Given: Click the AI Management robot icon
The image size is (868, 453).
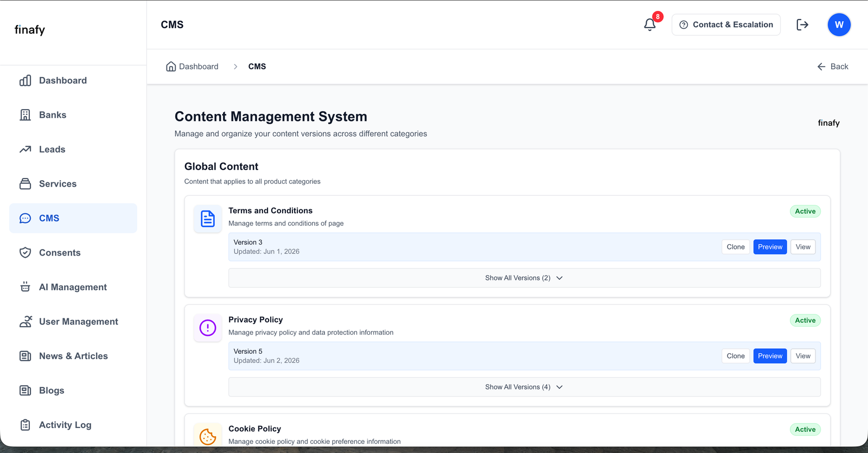Looking at the screenshot, I should 25,287.
